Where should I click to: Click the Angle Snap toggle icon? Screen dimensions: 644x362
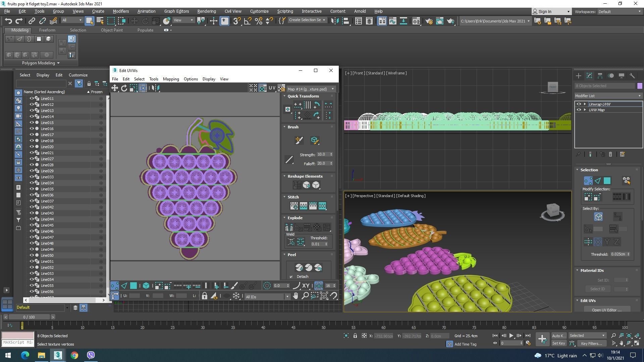pos(248,21)
